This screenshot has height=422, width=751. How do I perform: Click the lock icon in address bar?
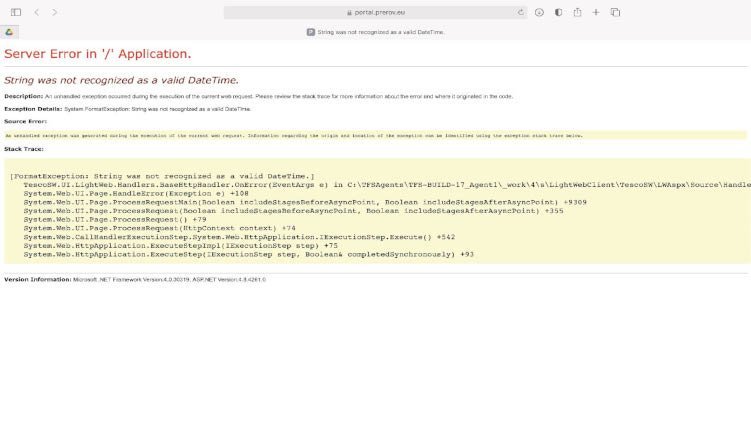(x=349, y=12)
